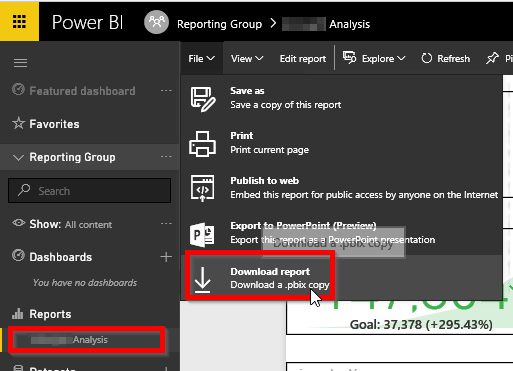Click the Refresh circular arrow icon
The height and width of the screenshot is (371, 513).
coord(426,58)
